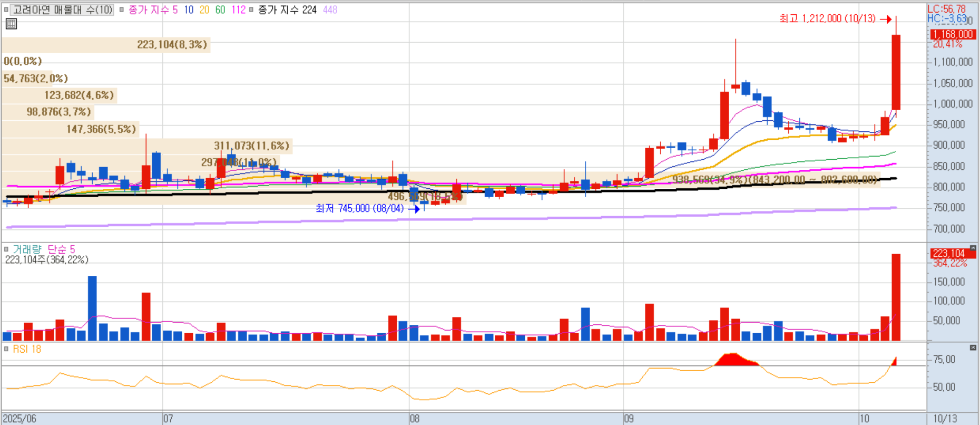Click the 고려아연 매물대 수(10) indicator label
Image resolution: width=980 pixels, height=425 pixels.
click(63, 9)
